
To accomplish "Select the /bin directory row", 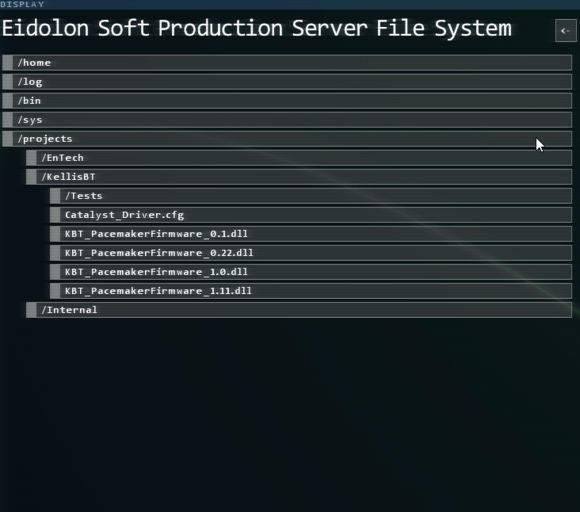I will (x=287, y=101).
